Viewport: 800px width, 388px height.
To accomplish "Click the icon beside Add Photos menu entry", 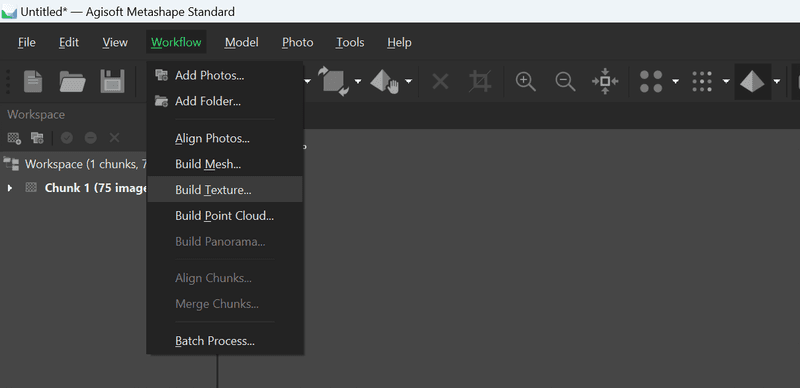I will pyautogui.click(x=161, y=76).
